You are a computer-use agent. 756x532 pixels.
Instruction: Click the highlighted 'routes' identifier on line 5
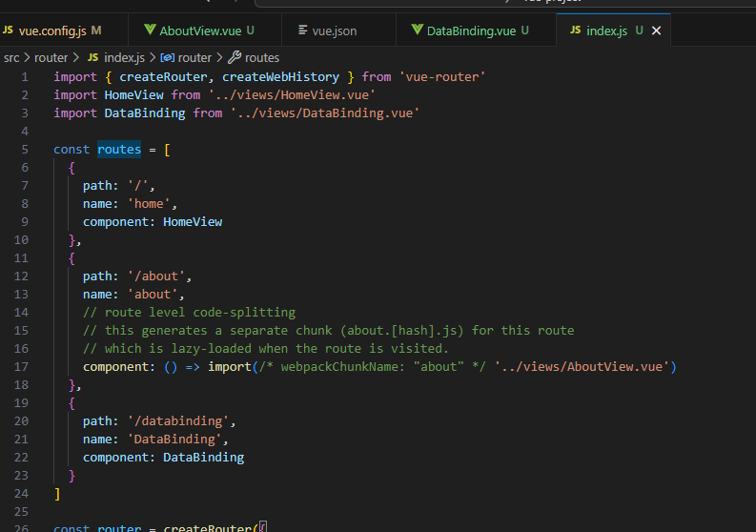coord(119,150)
